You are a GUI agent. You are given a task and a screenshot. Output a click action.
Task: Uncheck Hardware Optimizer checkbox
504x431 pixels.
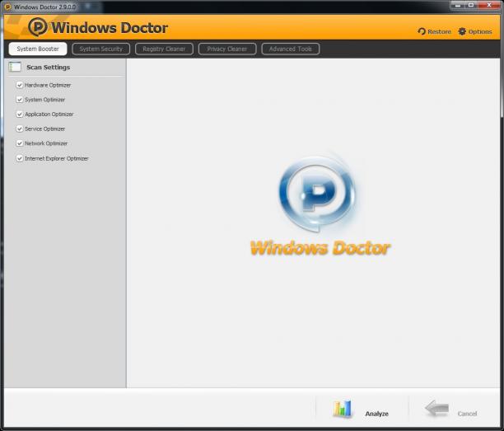pyautogui.click(x=19, y=85)
